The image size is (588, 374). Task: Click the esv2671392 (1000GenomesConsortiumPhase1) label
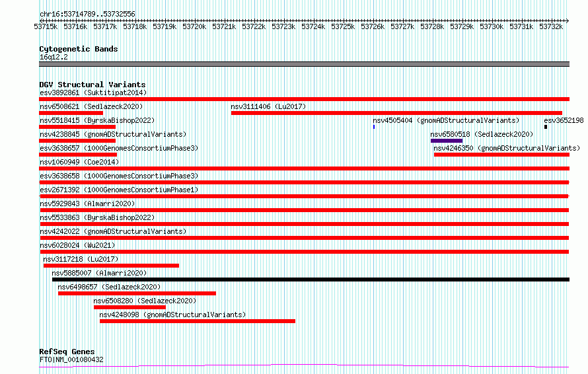click(x=119, y=190)
